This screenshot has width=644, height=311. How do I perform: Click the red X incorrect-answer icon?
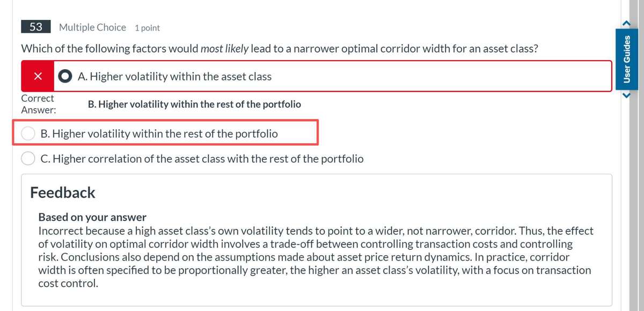point(38,76)
